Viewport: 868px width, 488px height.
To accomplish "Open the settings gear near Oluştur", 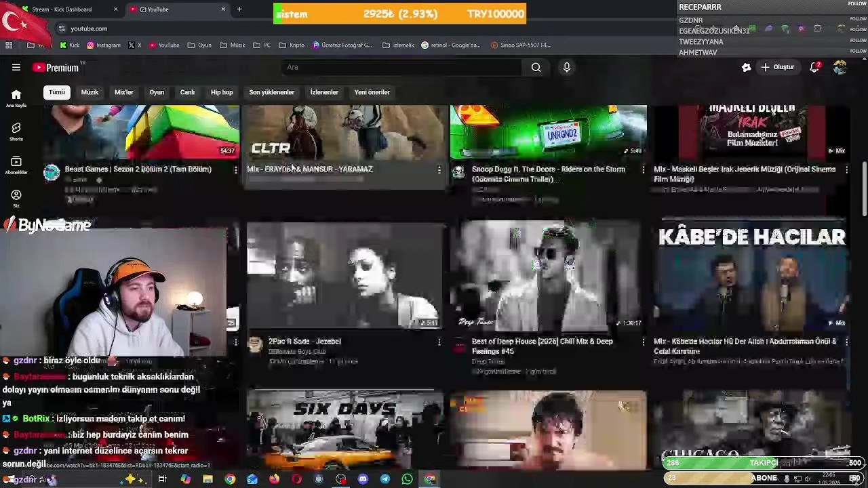I will tap(746, 67).
